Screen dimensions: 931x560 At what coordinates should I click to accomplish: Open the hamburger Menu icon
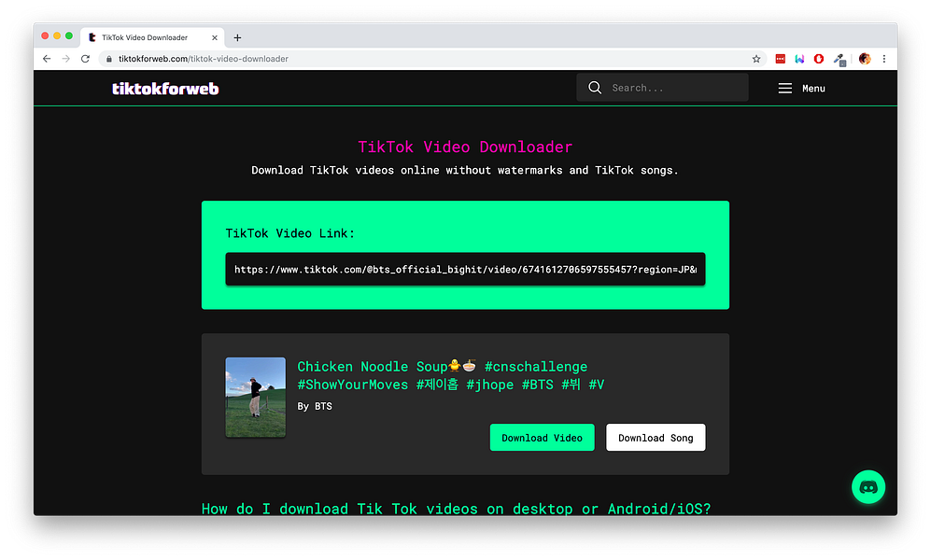coord(784,88)
